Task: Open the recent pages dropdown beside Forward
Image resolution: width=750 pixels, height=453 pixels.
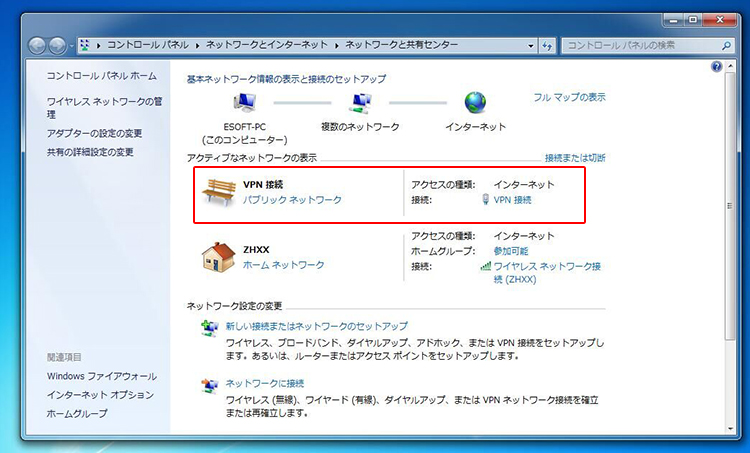Action: (71, 46)
